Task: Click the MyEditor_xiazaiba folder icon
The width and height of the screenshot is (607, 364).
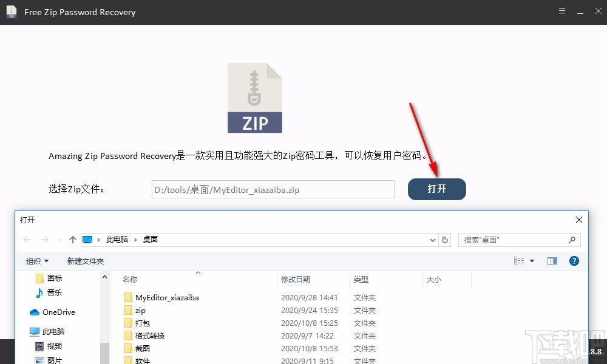Action: (x=128, y=297)
